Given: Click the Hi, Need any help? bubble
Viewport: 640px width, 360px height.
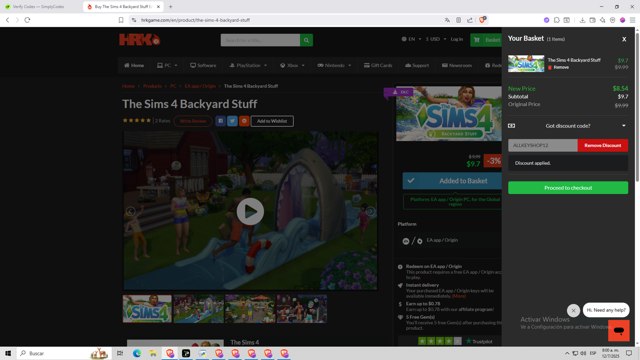Looking at the screenshot, I should 606,310.
